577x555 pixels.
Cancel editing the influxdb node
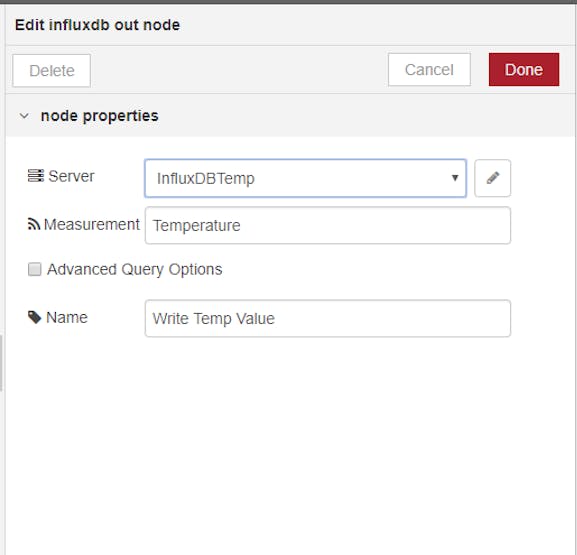click(x=429, y=70)
